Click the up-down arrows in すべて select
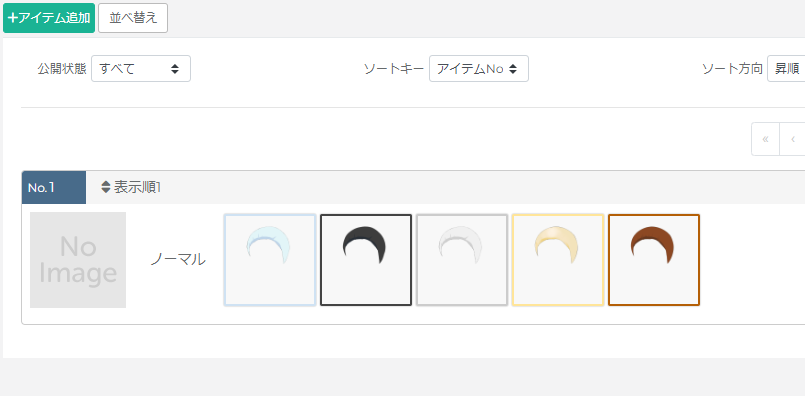This screenshot has height=396, width=805. (x=175, y=69)
